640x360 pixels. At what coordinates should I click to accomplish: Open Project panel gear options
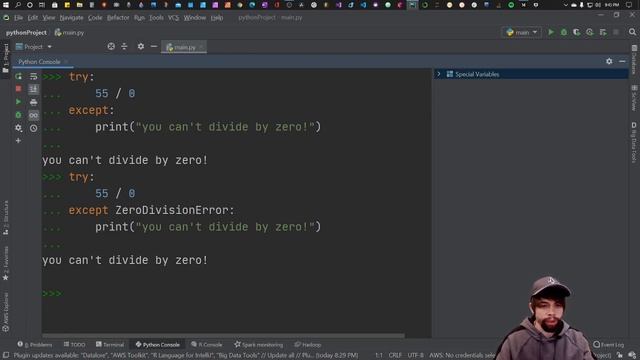click(x=141, y=47)
